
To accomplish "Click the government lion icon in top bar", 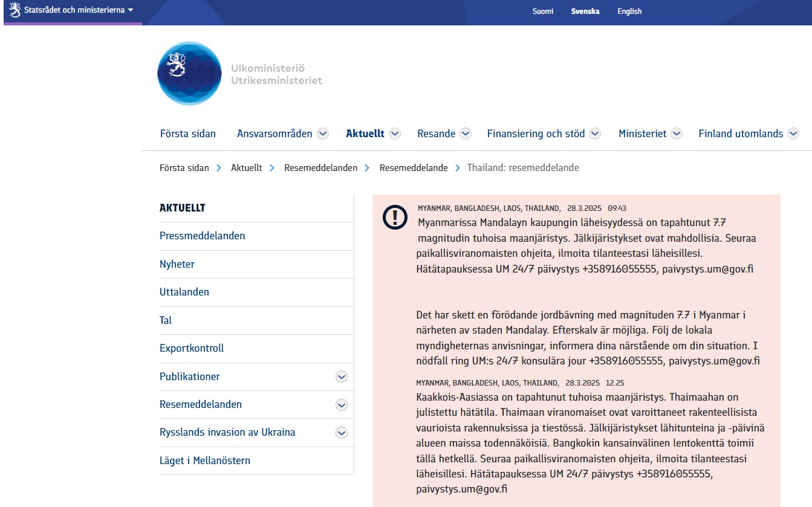I will [x=15, y=10].
